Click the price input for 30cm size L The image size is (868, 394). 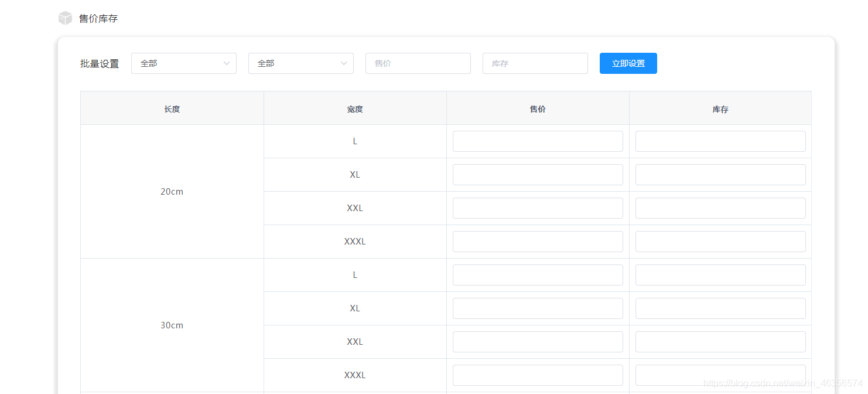537,274
